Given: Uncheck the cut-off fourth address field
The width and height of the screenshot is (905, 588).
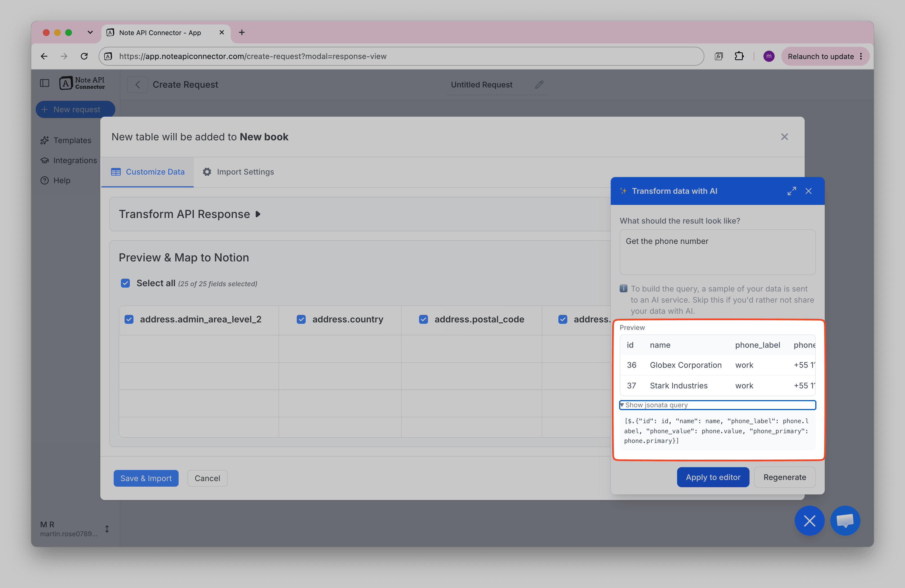Looking at the screenshot, I should [563, 319].
